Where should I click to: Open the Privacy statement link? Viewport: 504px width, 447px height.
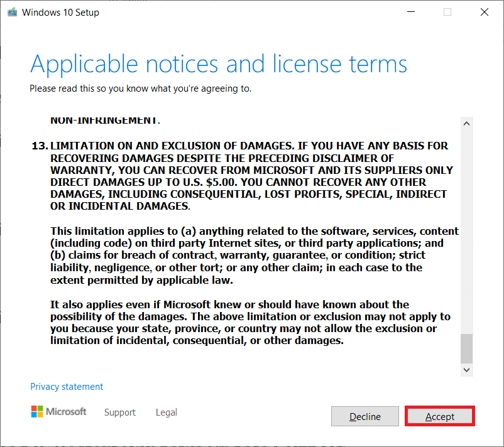click(x=67, y=386)
